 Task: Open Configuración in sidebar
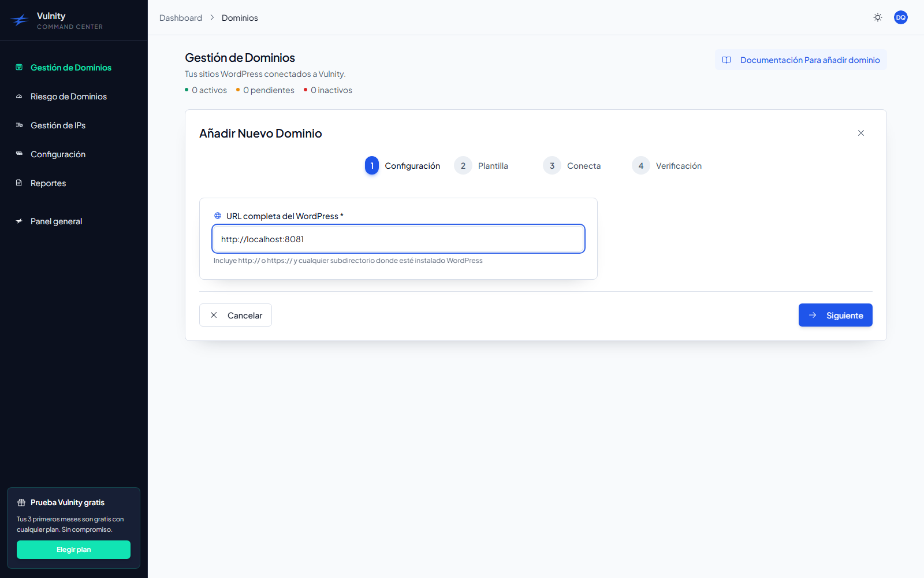click(58, 154)
